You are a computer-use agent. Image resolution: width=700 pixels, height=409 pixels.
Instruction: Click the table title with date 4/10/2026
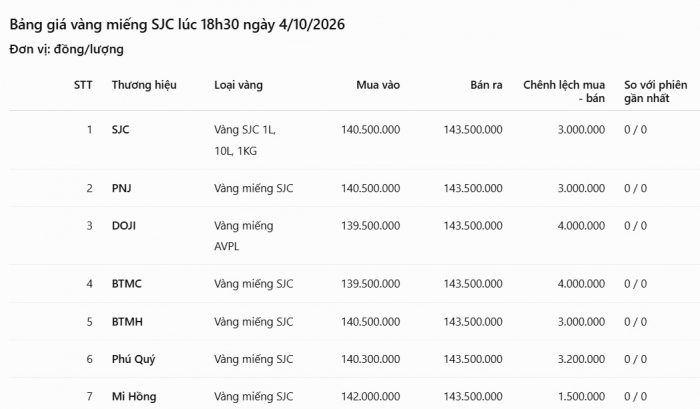(x=177, y=25)
